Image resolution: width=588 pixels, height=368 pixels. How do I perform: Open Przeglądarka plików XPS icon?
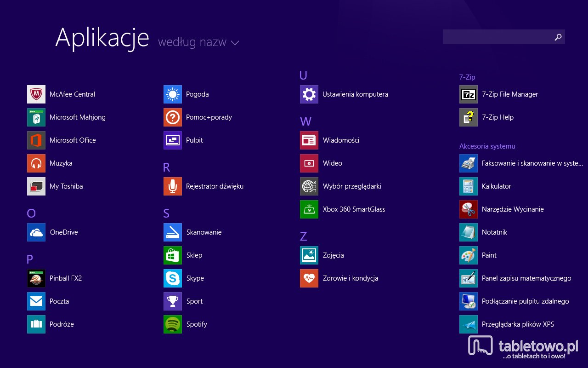point(469,324)
